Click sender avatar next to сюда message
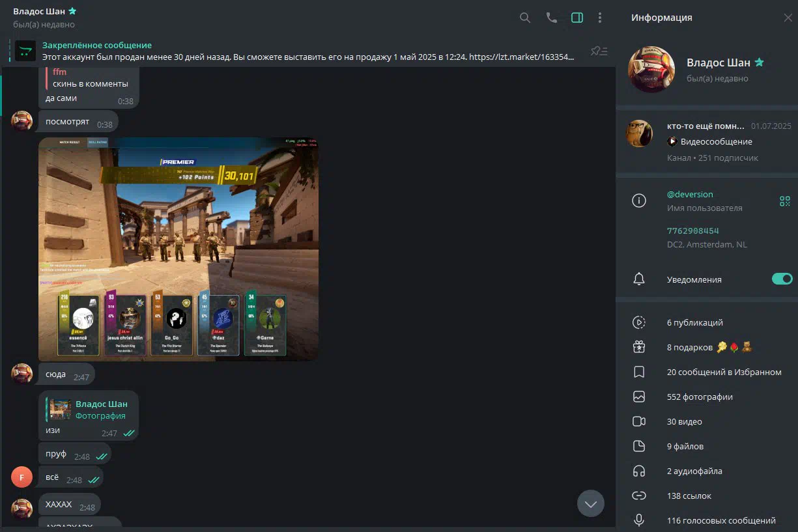 point(22,374)
